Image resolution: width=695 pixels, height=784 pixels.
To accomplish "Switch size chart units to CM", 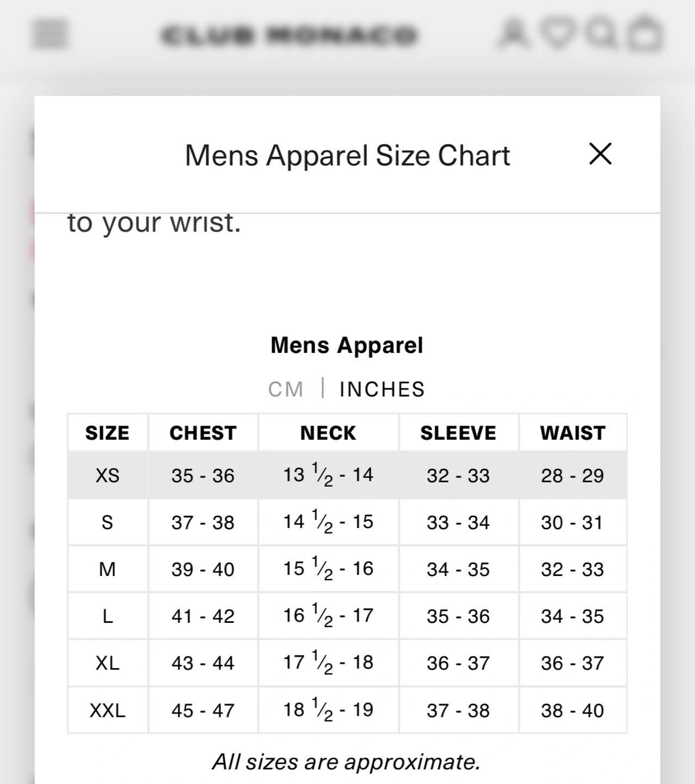I will click(x=286, y=390).
